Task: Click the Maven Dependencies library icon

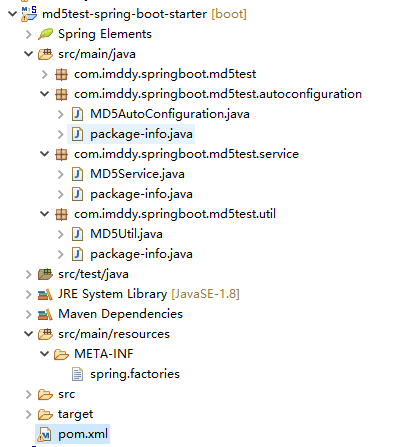Action: pos(45,314)
